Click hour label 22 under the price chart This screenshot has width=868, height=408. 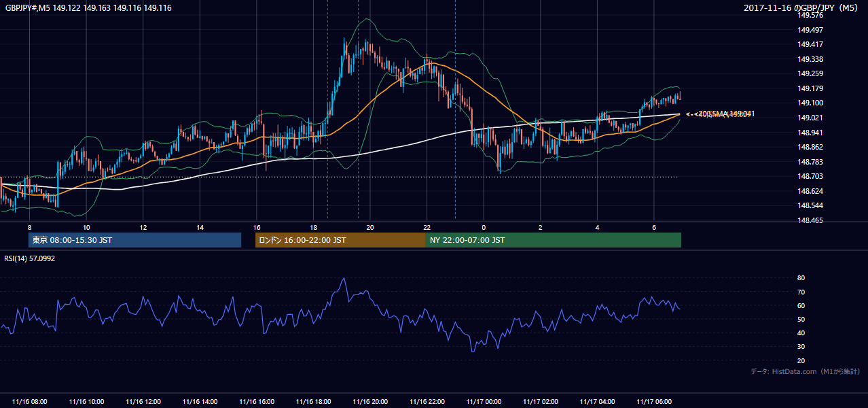pos(427,227)
